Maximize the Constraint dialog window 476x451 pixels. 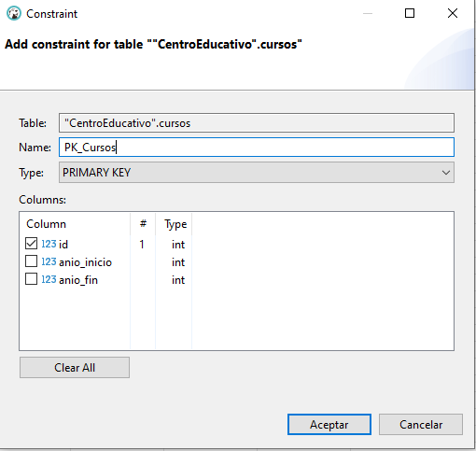[x=410, y=13]
